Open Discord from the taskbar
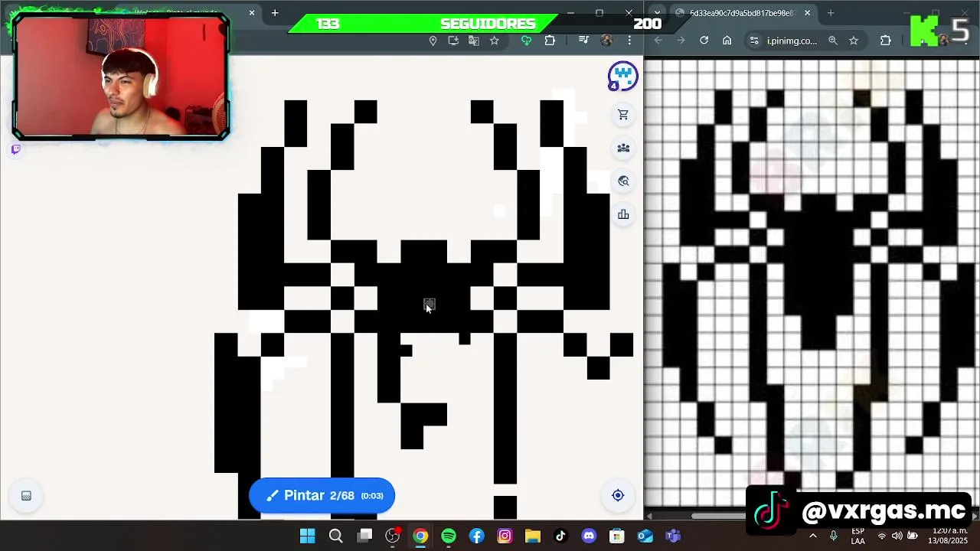980x551 pixels. tap(589, 536)
